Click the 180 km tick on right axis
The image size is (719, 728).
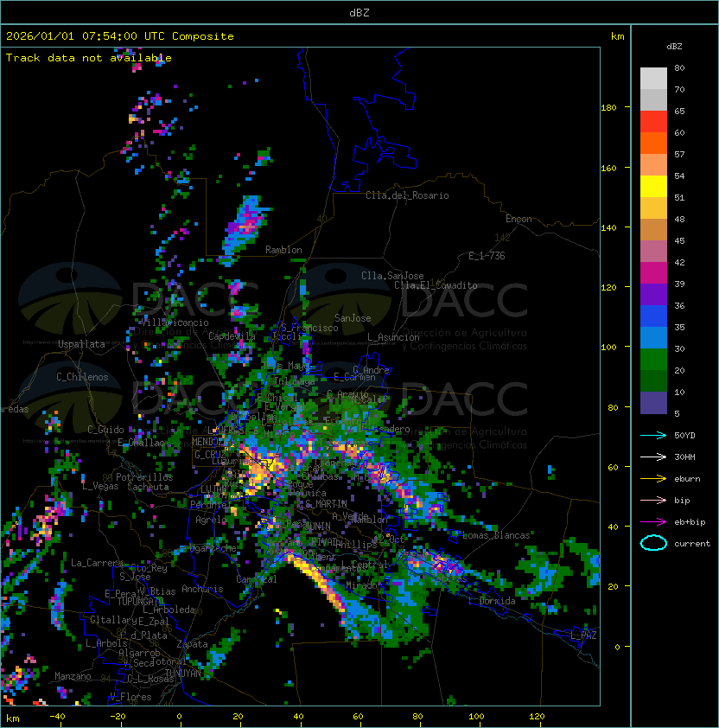coord(608,107)
